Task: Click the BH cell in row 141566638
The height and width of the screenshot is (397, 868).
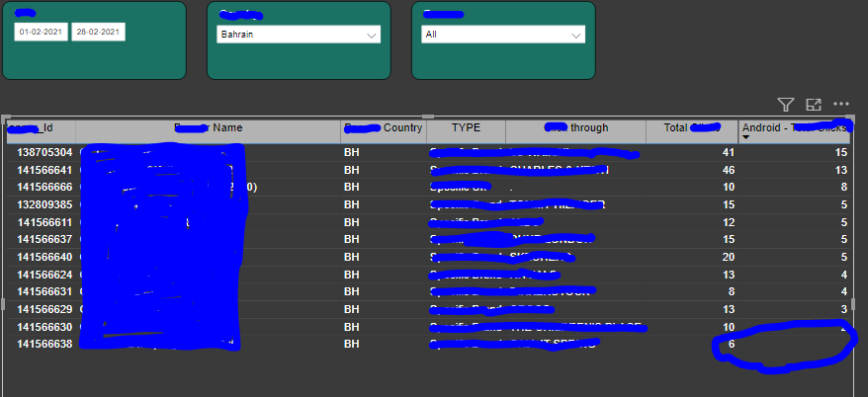Action: [352, 344]
